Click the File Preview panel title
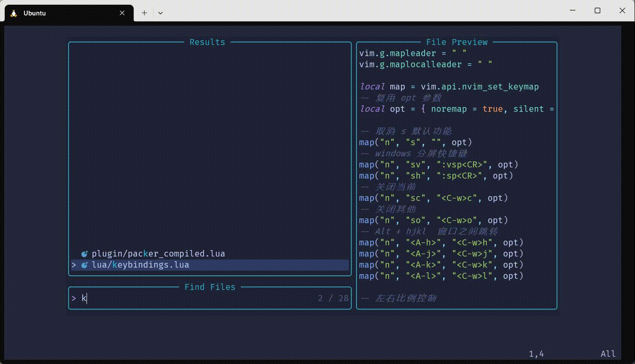The width and height of the screenshot is (635, 364). click(457, 42)
